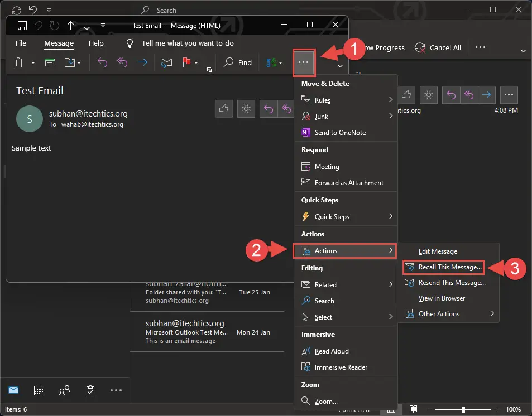Image resolution: width=532 pixels, height=416 pixels.
Task: Expand the Junk submenu
Action: [x=346, y=117]
